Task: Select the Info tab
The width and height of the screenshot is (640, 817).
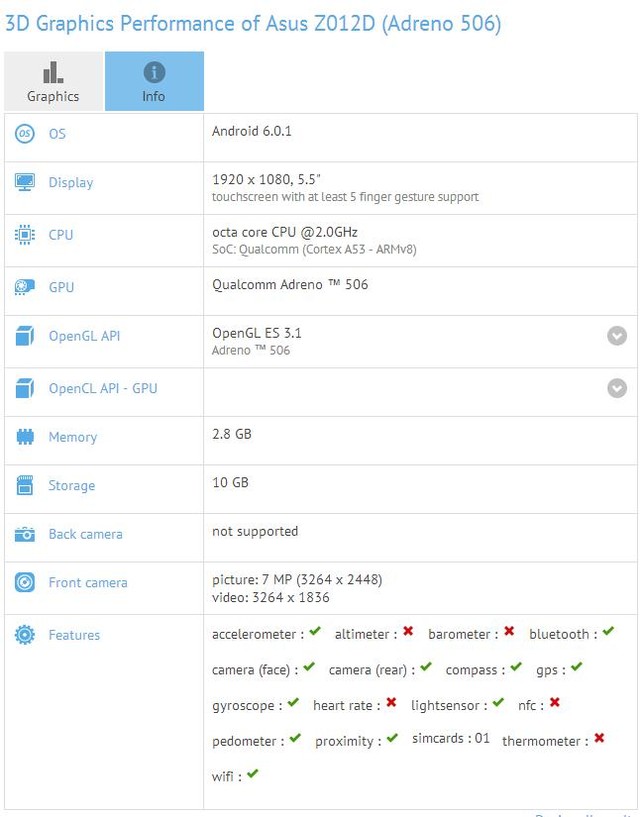Action: (x=154, y=81)
